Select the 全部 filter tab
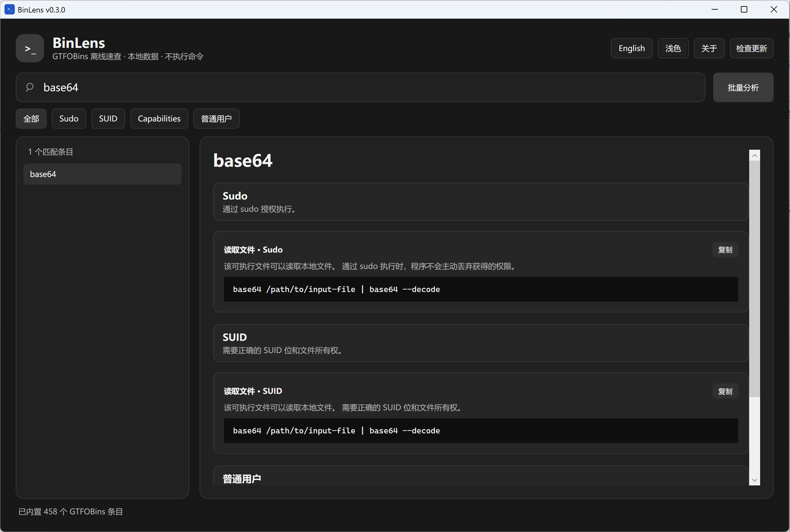 tap(31, 119)
